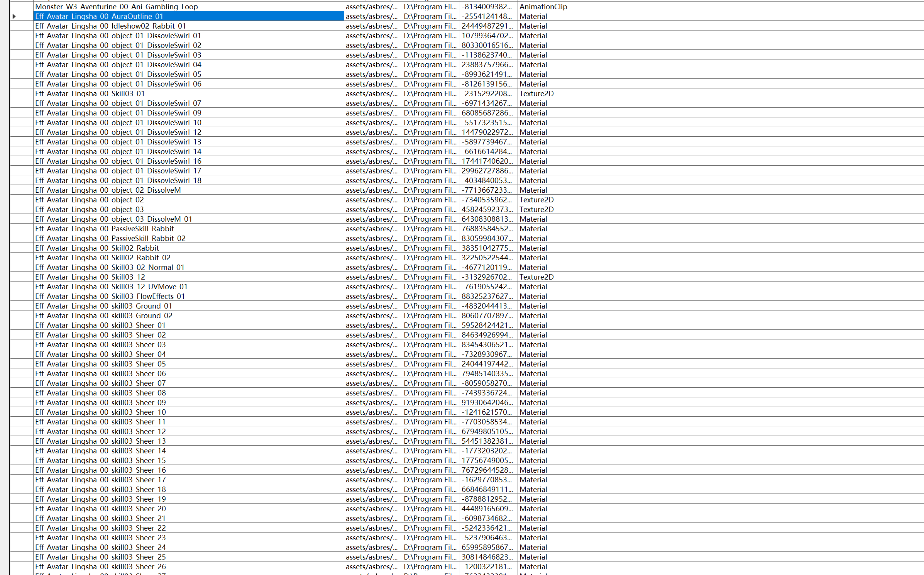Click the Eff Avatar Lingsha Skill03 01 texture name
Viewport: 924px width, 575px height.
pyautogui.click(x=90, y=93)
